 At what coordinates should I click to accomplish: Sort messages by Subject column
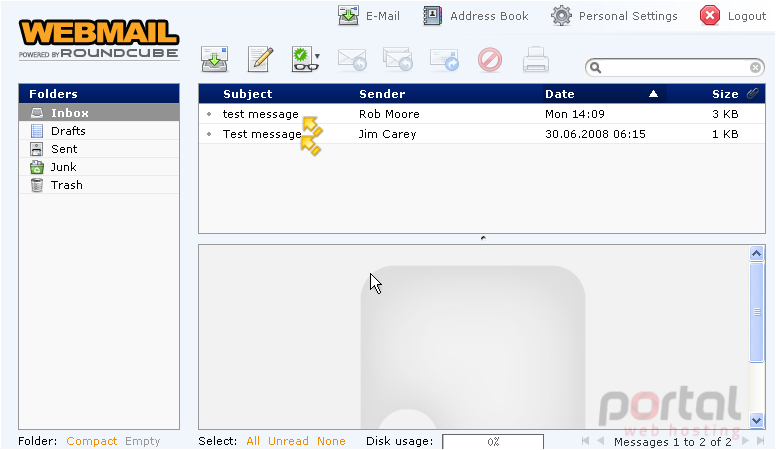247,94
